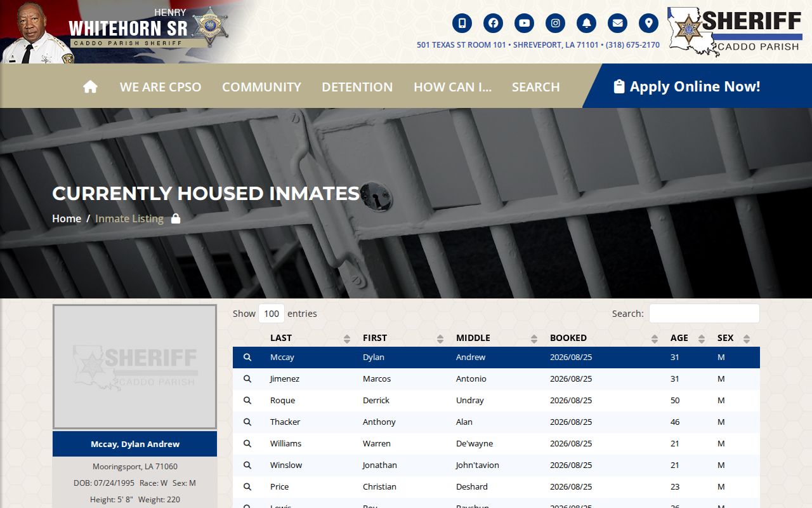Click the notification bell icon
This screenshot has width=812, height=508.
(586, 23)
